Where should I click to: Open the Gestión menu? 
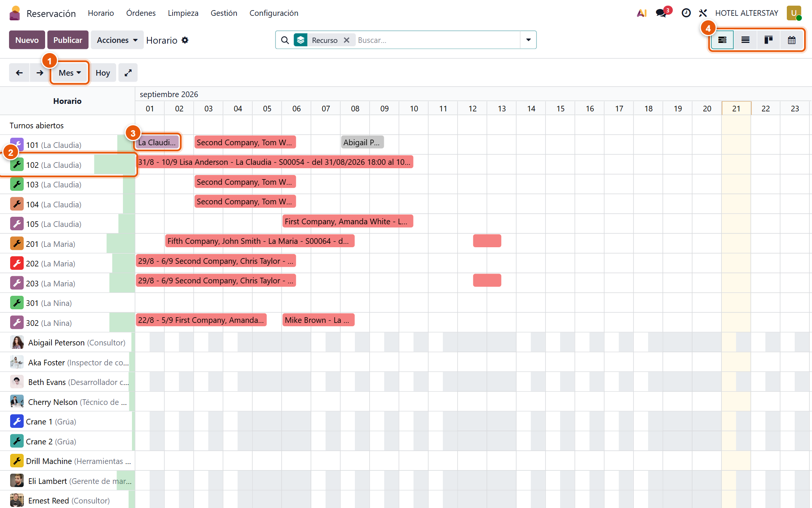[224, 13]
